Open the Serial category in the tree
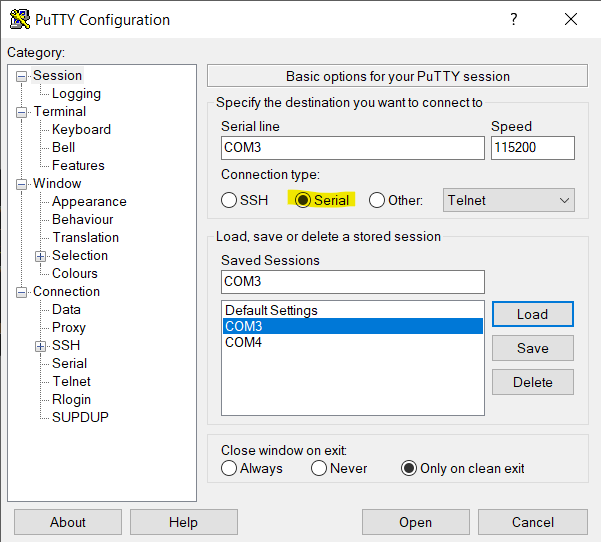 tap(69, 363)
